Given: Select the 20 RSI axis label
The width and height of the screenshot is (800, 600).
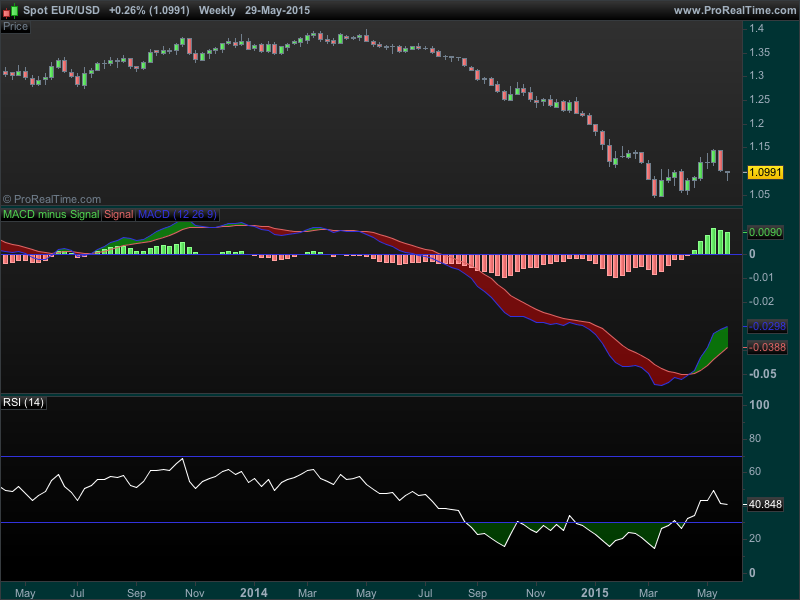Looking at the screenshot, I should point(755,539).
